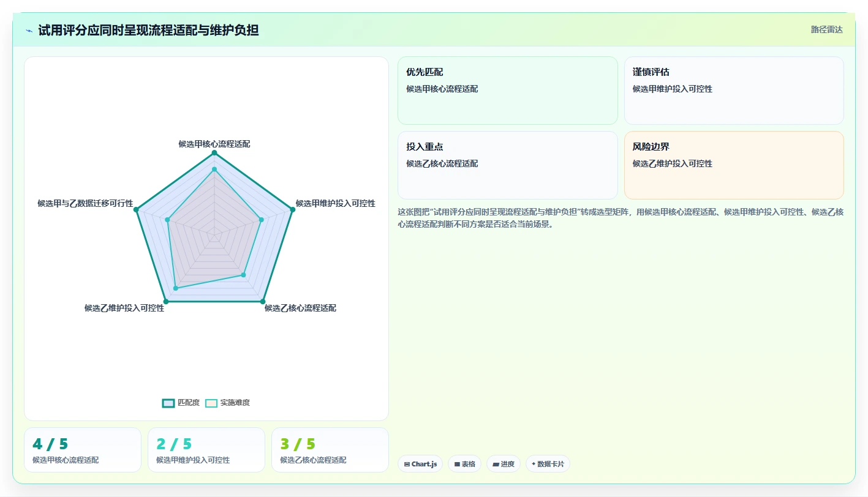Click the 实施难度 point on 候选甲核心流程适配 axis
Screen dimensions: 868x497
[214, 169]
